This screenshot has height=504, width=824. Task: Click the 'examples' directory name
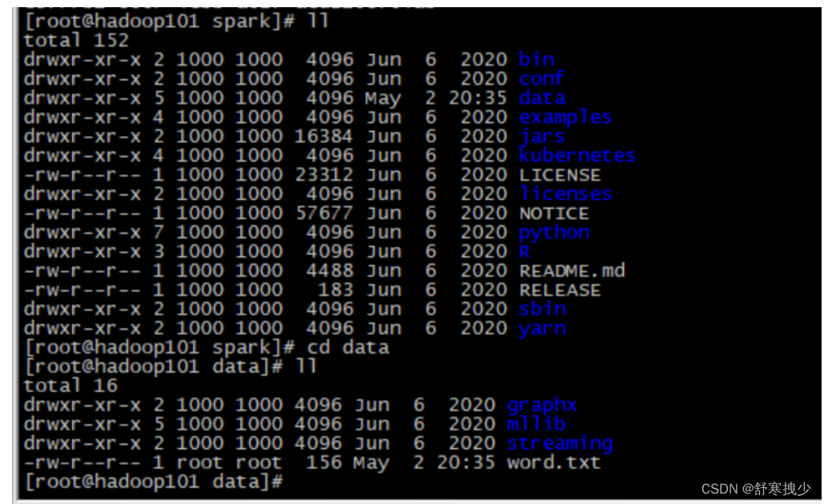click(x=565, y=117)
